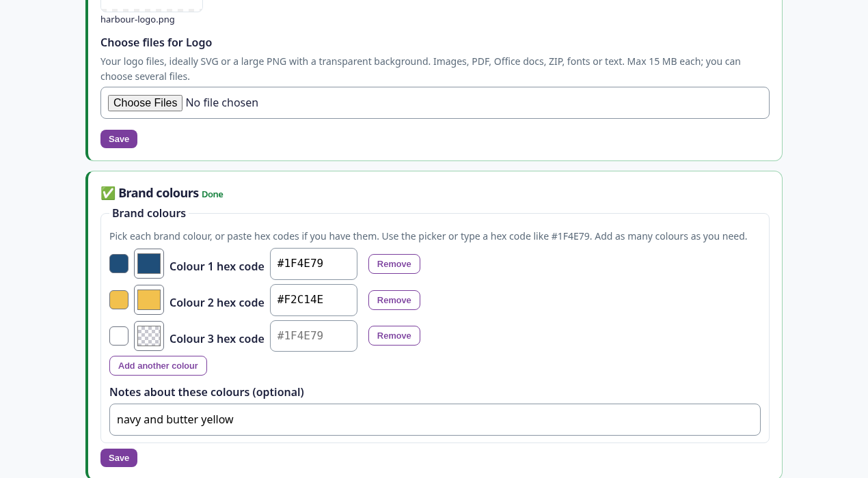
Task: Click the logo file requirements help text
Action: click(x=420, y=69)
